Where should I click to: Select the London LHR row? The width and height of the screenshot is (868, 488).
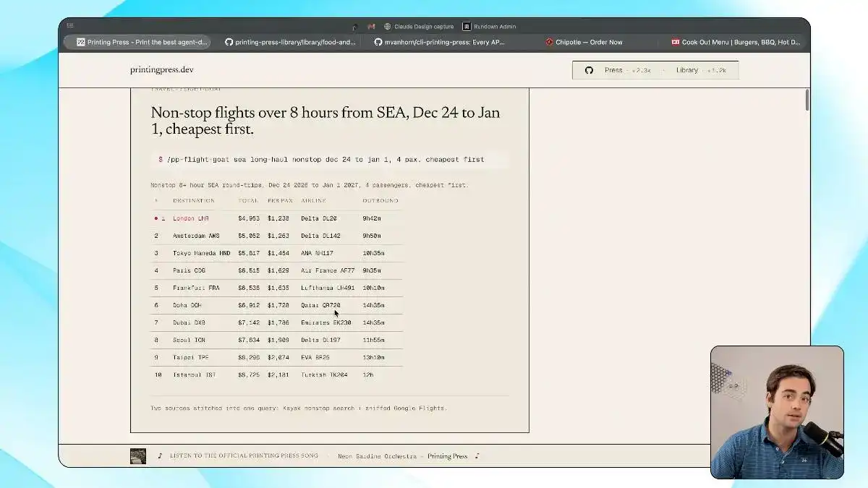click(276, 218)
